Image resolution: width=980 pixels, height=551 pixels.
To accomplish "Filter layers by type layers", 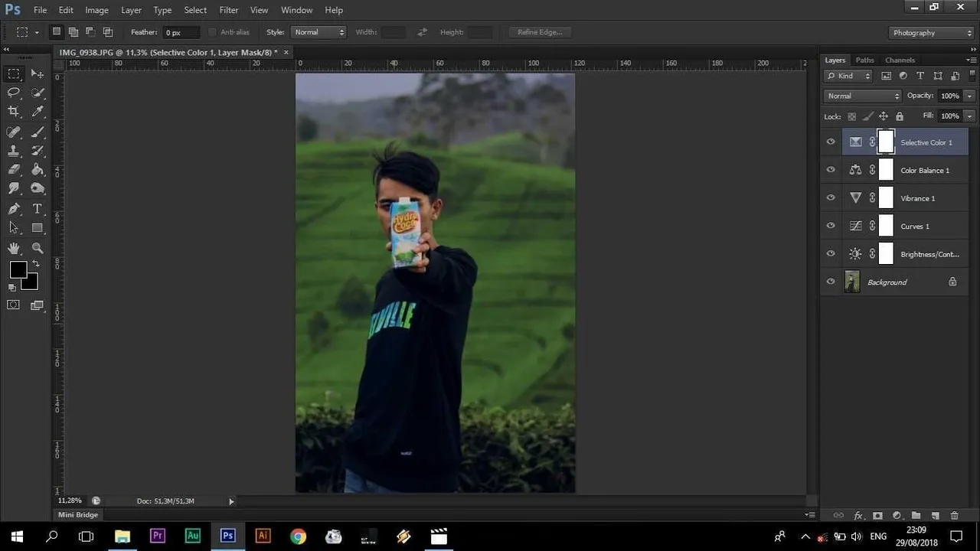I will pyautogui.click(x=920, y=76).
